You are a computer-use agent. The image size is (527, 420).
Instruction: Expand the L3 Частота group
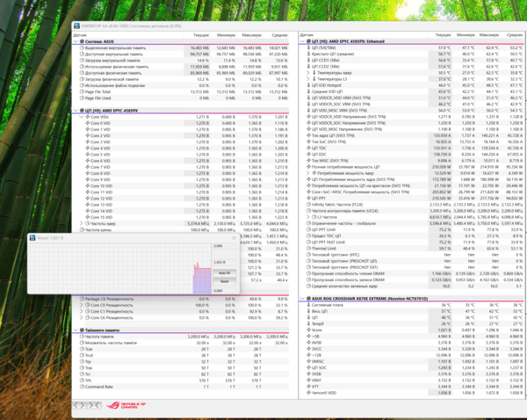308,217
